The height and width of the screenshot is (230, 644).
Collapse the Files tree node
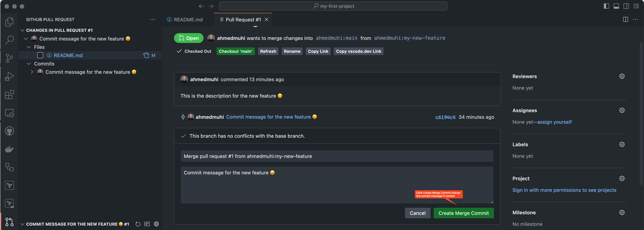[29, 47]
